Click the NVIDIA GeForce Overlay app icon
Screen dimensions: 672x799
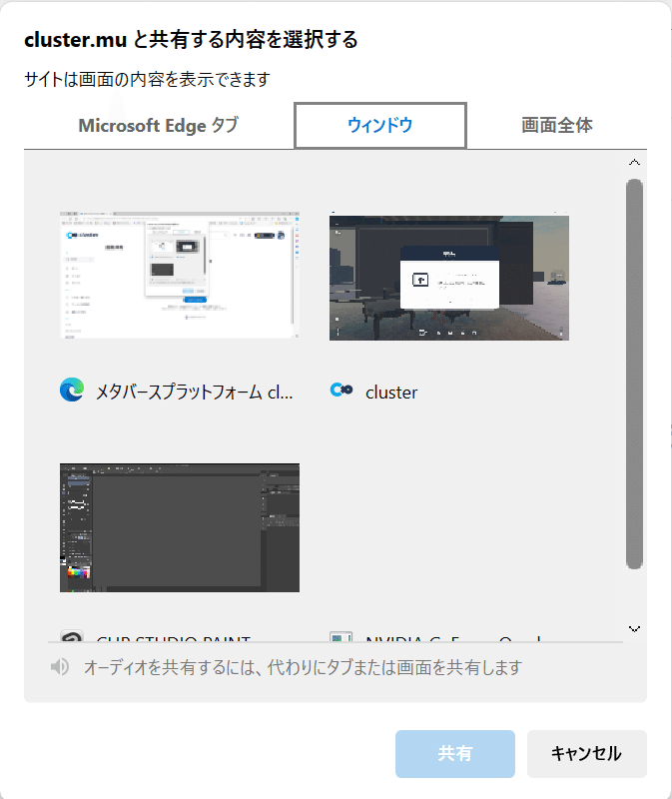coord(341,637)
